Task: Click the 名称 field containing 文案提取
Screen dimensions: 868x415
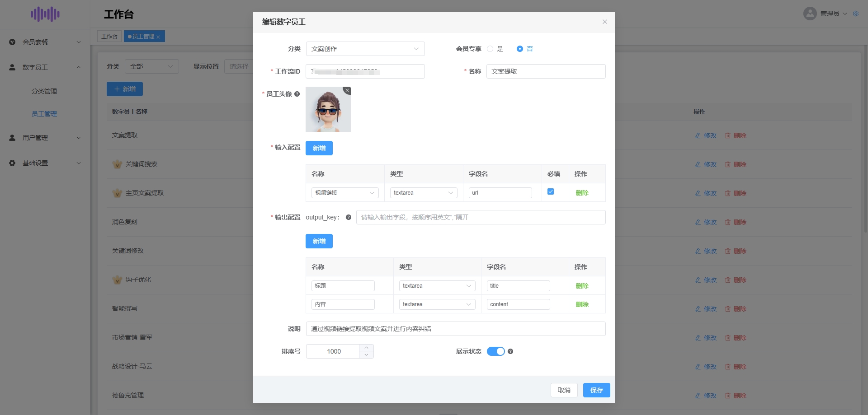Action: pyautogui.click(x=546, y=71)
